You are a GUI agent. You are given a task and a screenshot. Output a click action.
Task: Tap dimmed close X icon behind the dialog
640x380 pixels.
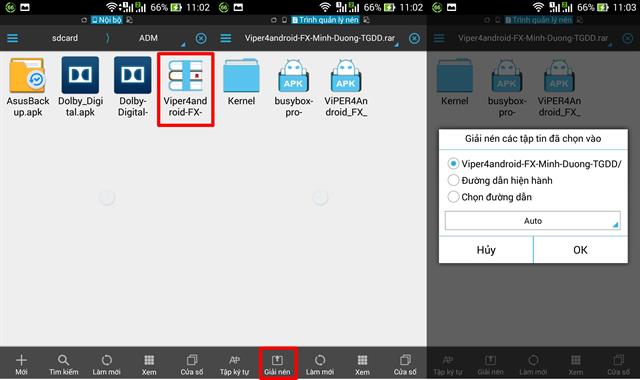(628, 38)
